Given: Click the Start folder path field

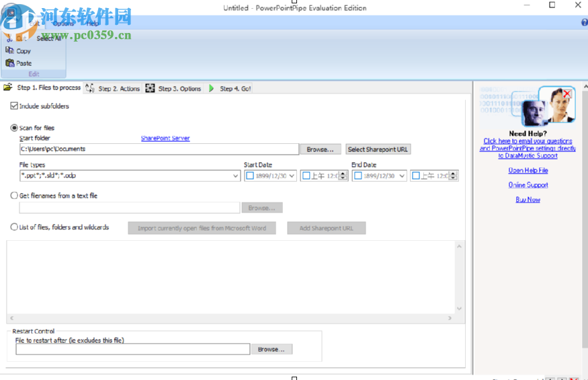Looking at the screenshot, I should point(159,149).
